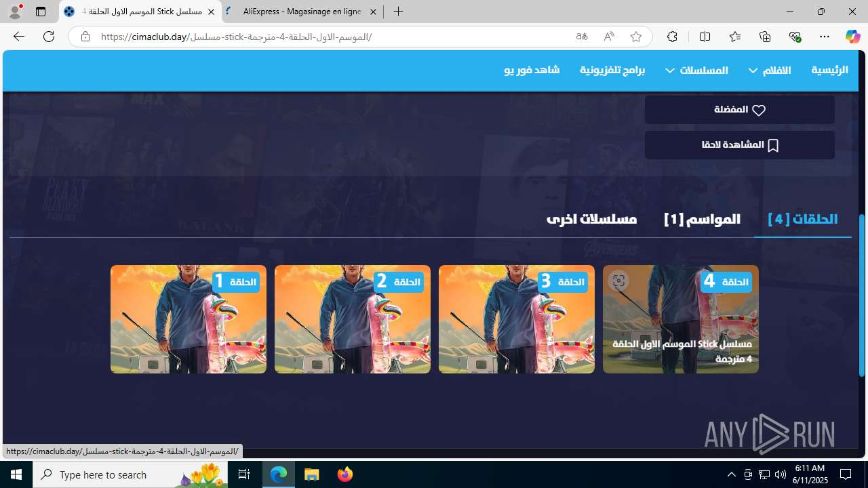Switch to the AliExpress tab
Screen dimensions: 868x488
point(302,12)
